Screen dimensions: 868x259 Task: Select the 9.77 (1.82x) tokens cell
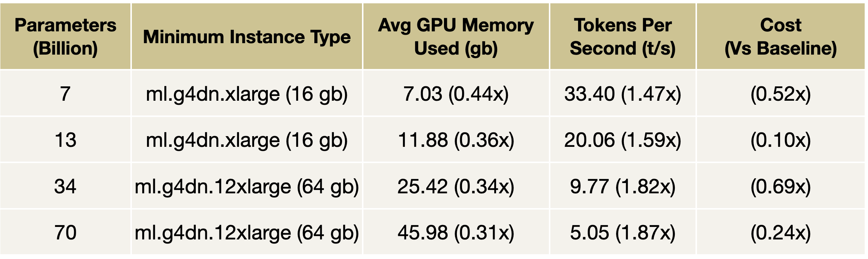coord(622,186)
